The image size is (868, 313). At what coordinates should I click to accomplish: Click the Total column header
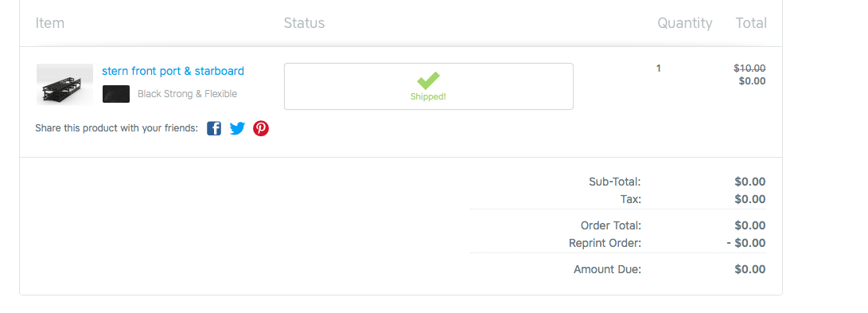750,23
